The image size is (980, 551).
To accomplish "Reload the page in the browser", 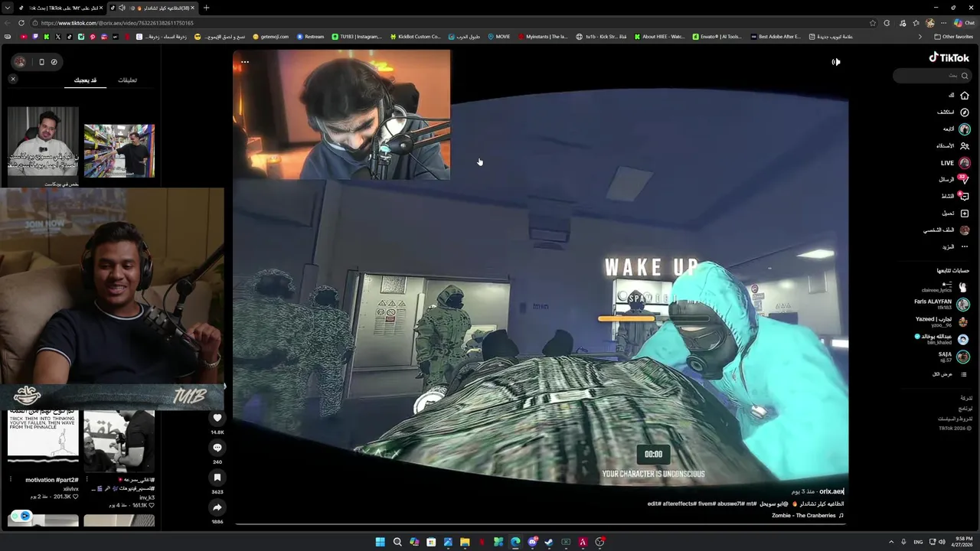I will tap(21, 23).
